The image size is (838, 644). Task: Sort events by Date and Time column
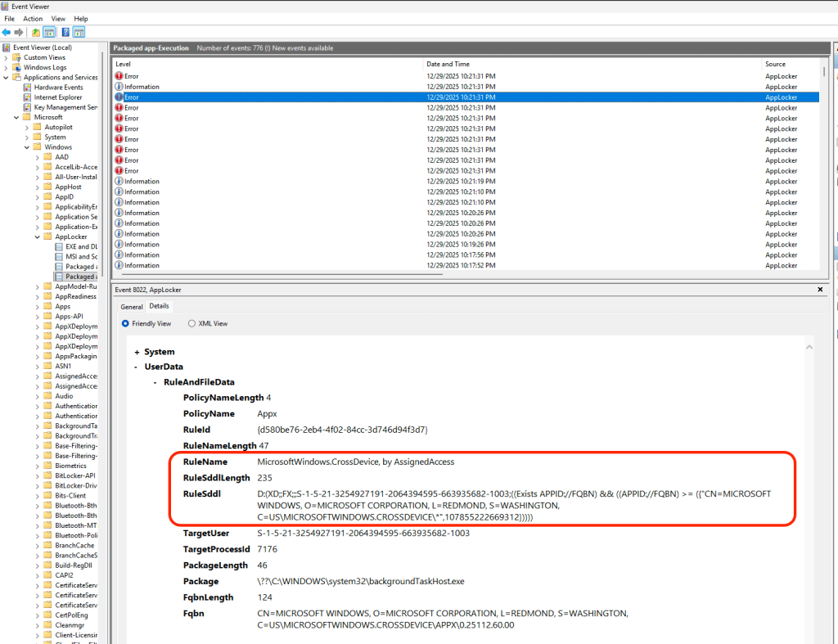point(448,64)
